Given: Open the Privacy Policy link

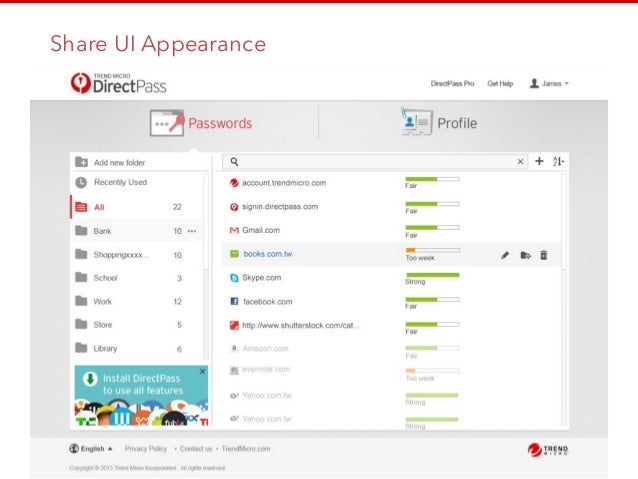Looking at the screenshot, I should pyautogui.click(x=146, y=448).
